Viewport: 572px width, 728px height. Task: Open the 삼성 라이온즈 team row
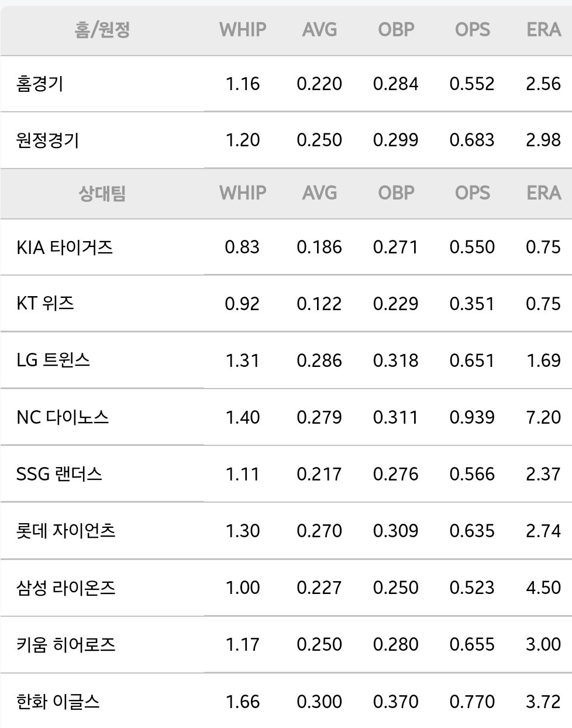286,587
